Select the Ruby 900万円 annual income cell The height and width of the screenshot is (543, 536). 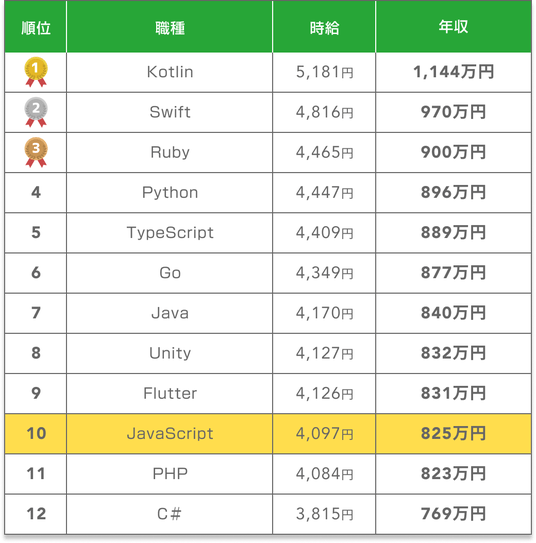(x=454, y=152)
